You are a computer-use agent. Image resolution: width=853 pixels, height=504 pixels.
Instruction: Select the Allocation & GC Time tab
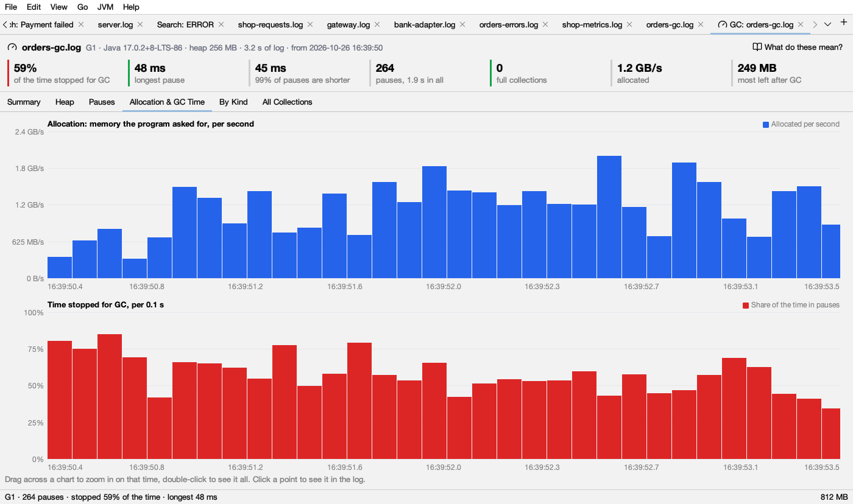[167, 102]
